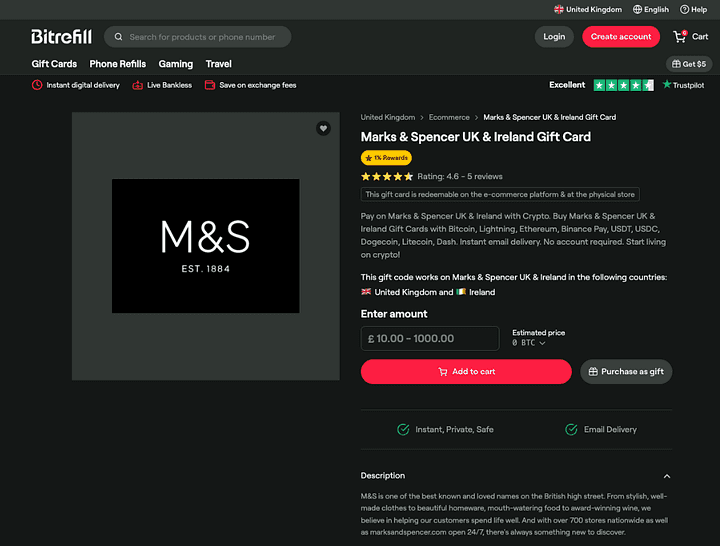The height and width of the screenshot is (546, 720).
Task: Click the Bitrefill logo
Action: (62, 37)
